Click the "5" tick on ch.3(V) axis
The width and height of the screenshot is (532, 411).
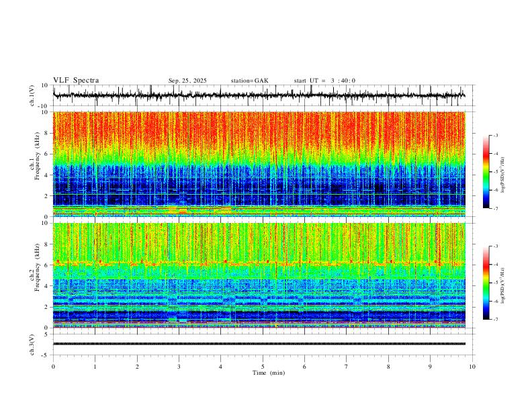coord(47,334)
